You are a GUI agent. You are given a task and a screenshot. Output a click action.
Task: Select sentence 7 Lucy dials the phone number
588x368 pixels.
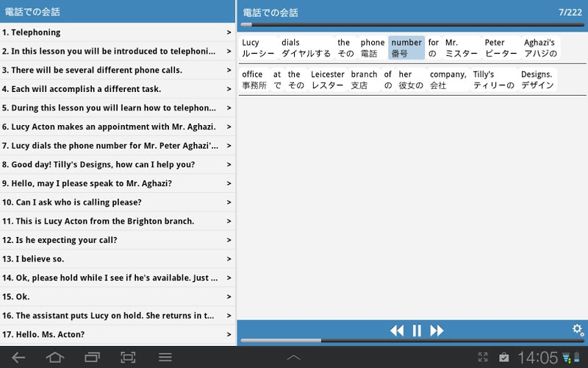(x=118, y=146)
